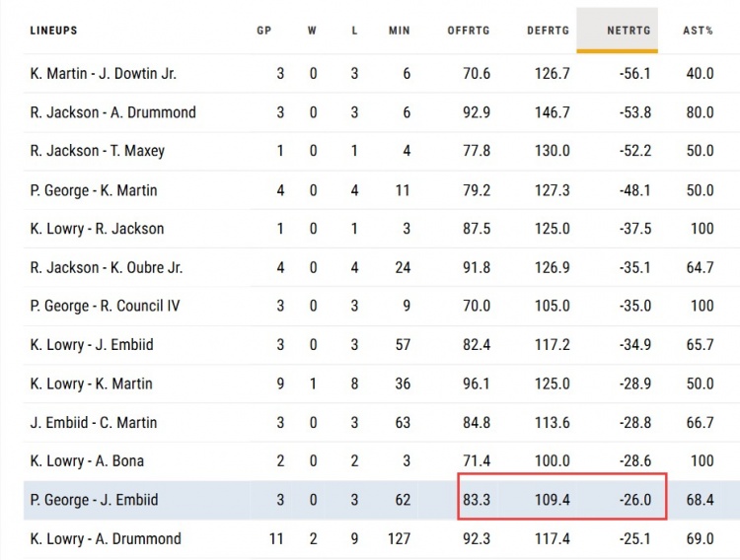This screenshot has height=560, width=740.
Task: Click the K. Lowry - J. Embiid lineup
Action: tap(92, 344)
